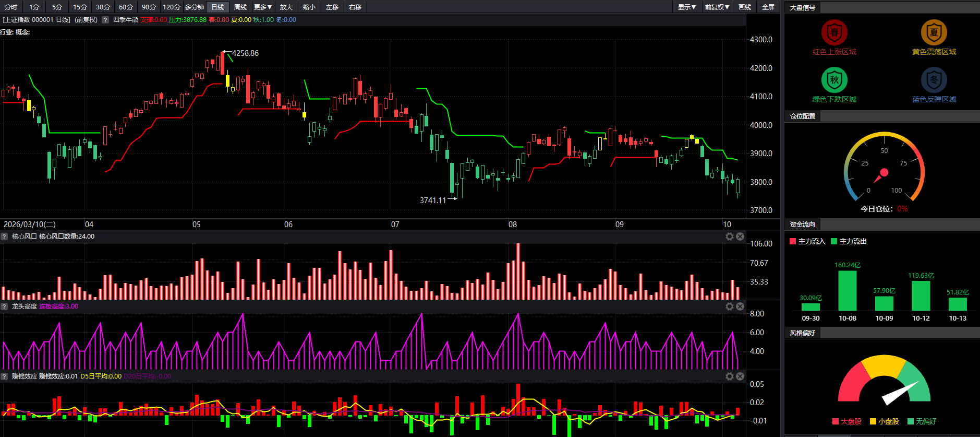980x437 pixels.
Task: Click 左移 to shift chart left
Action: [332, 7]
